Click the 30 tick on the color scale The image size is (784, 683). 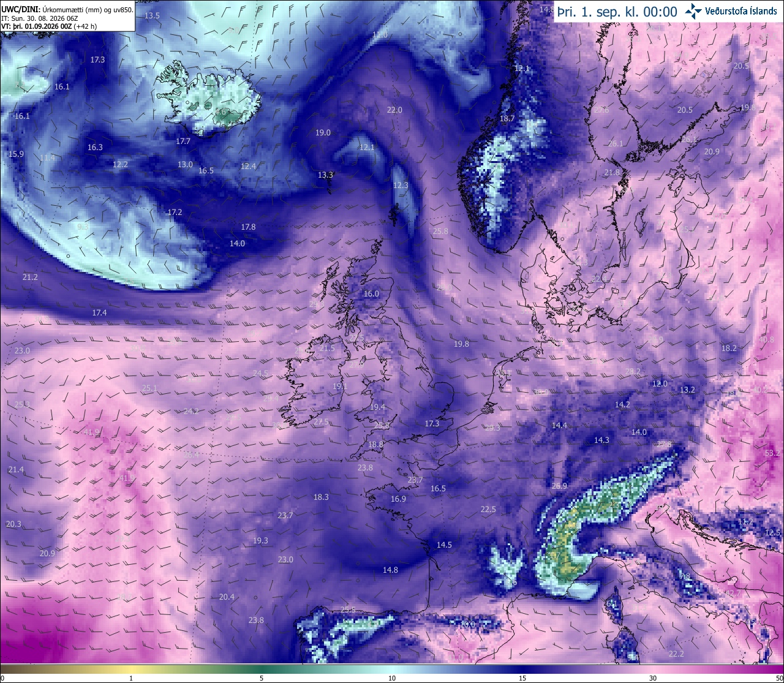pos(653,678)
